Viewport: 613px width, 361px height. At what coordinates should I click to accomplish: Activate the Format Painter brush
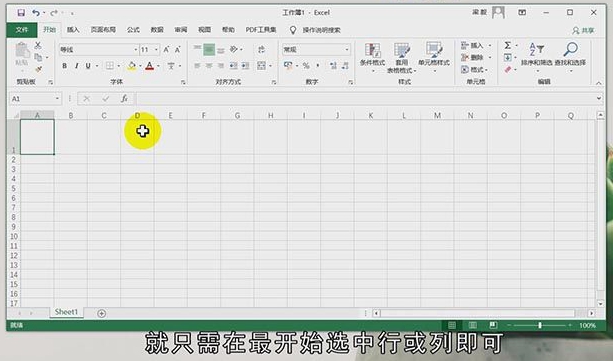[38, 69]
